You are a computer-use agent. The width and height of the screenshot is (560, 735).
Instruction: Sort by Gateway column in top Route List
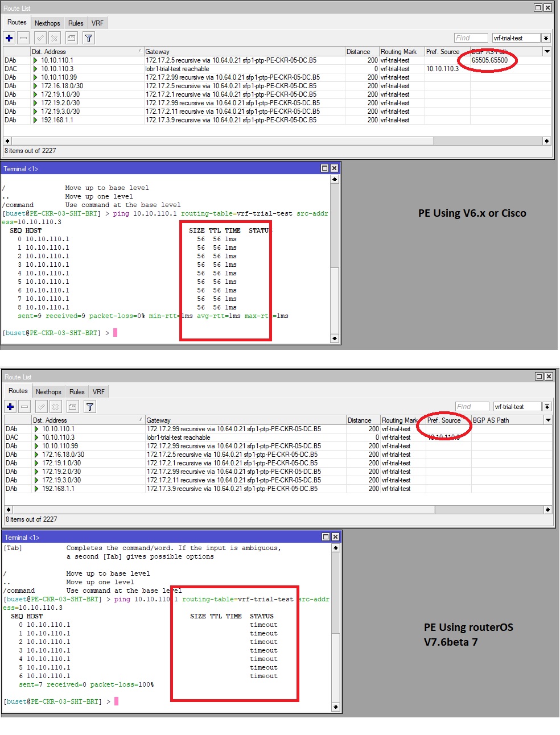click(244, 51)
